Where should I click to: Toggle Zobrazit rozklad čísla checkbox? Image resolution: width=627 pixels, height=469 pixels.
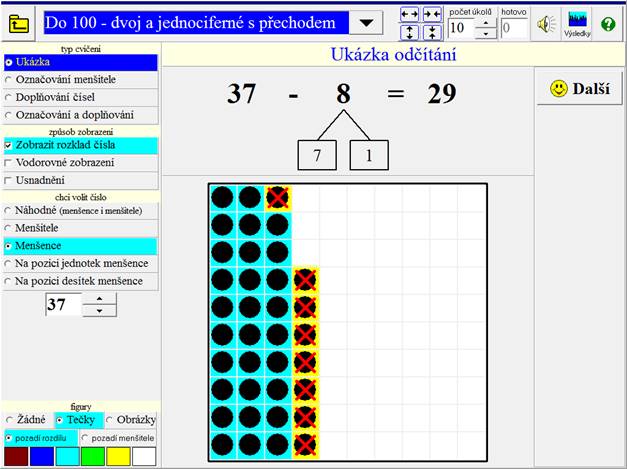(x=81, y=145)
